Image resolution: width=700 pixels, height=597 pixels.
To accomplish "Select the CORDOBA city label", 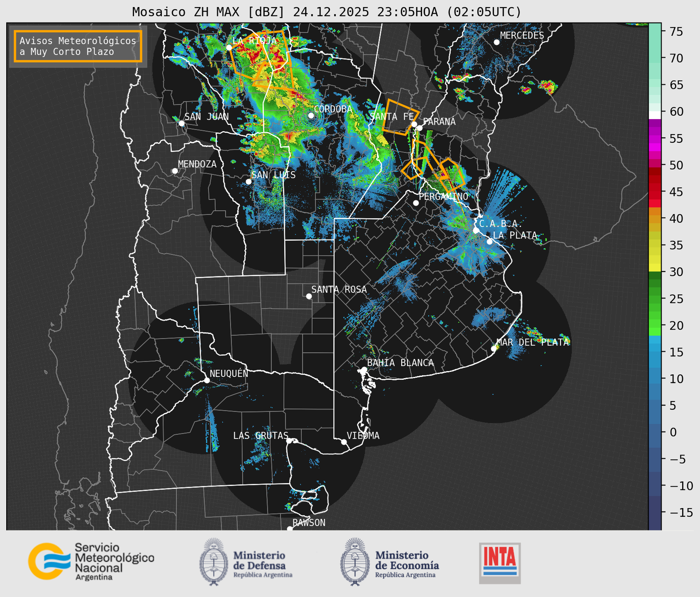I will 333,109.
